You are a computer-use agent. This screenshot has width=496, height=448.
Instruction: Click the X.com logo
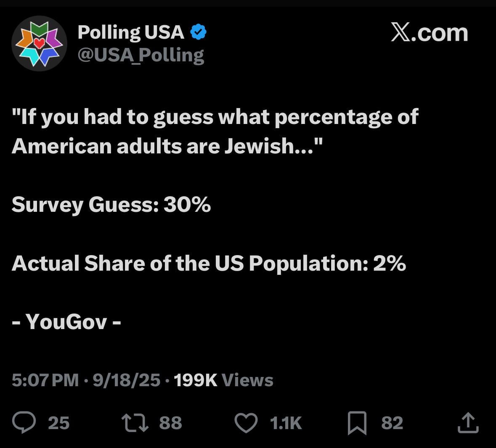(429, 33)
